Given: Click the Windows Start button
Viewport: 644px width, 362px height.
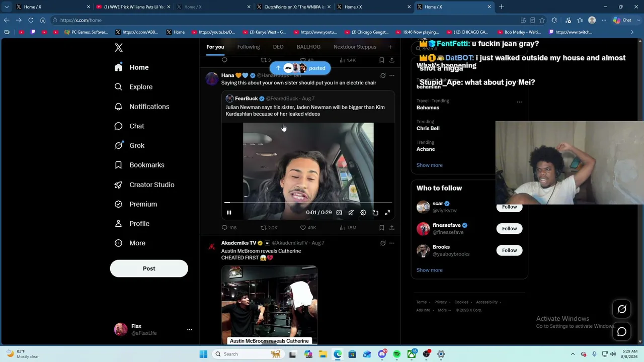Looking at the screenshot, I should point(203,354).
